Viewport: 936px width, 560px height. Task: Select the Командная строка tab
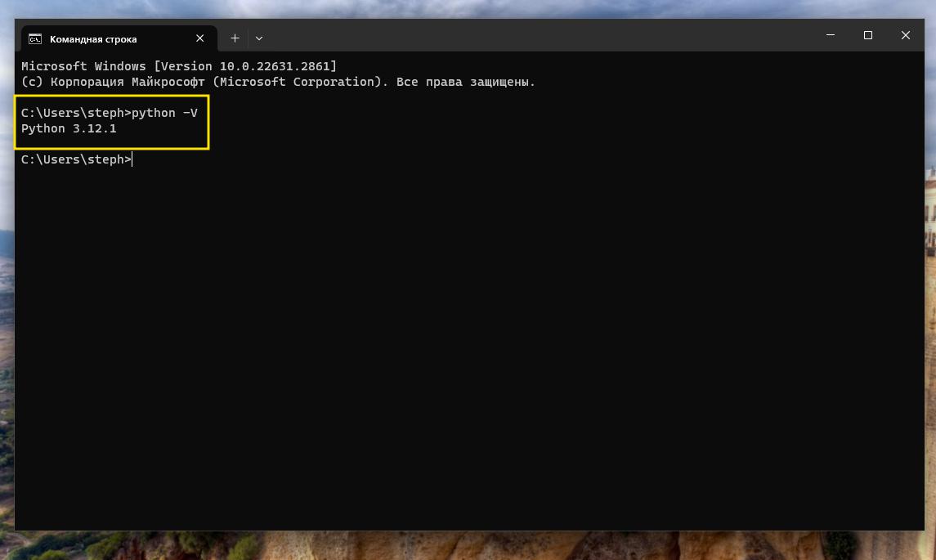[x=119, y=38]
